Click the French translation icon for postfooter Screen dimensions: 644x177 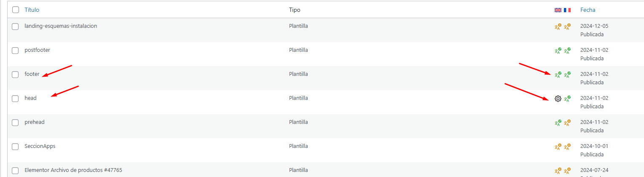(x=567, y=51)
